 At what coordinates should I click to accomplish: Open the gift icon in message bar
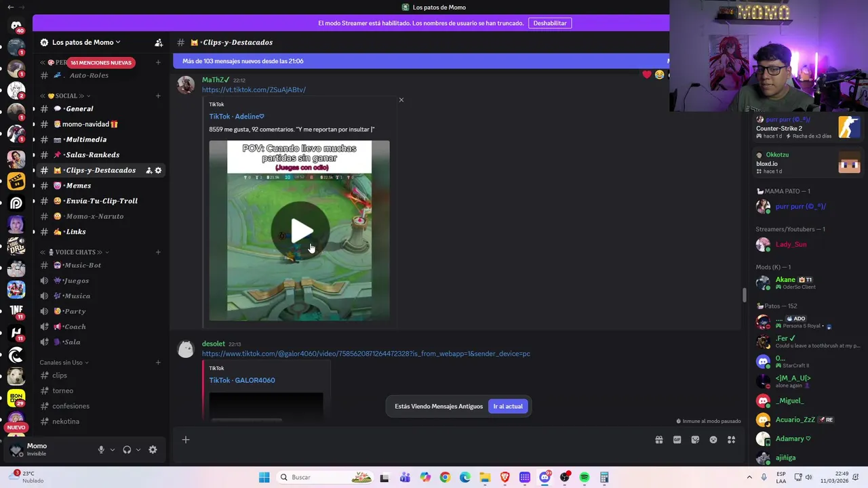658,440
